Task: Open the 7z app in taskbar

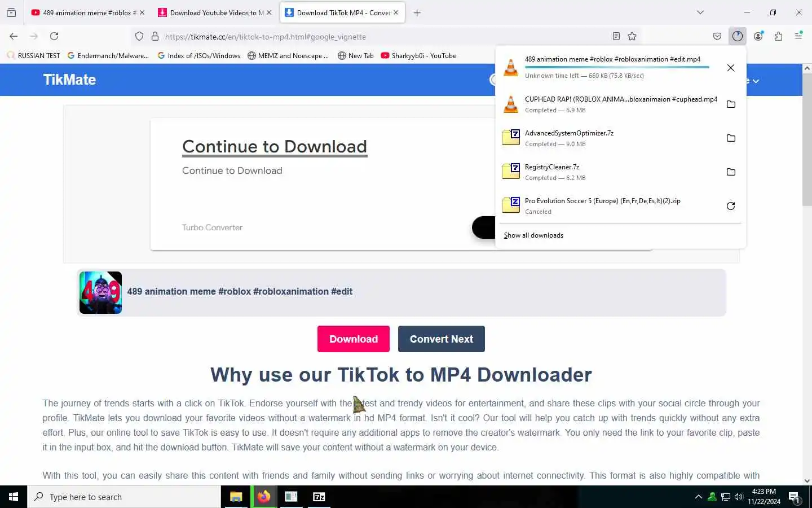Action: 319,497
